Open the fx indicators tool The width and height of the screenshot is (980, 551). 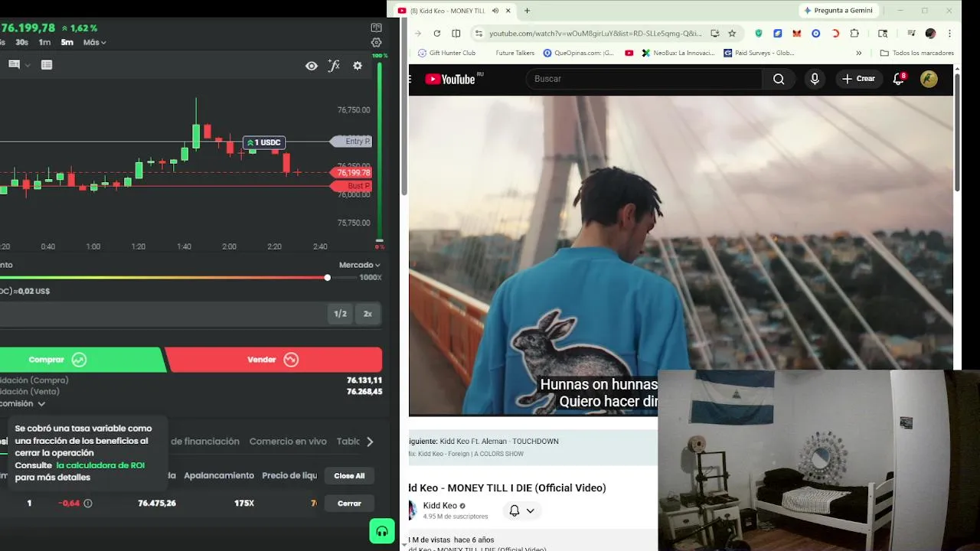tap(334, 66)
